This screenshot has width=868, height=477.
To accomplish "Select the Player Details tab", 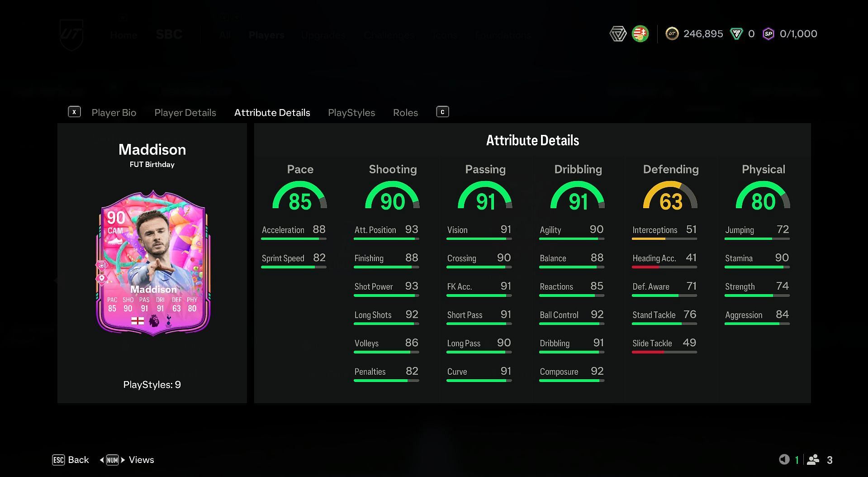I will pyautogui.click(x=185, y=113).
